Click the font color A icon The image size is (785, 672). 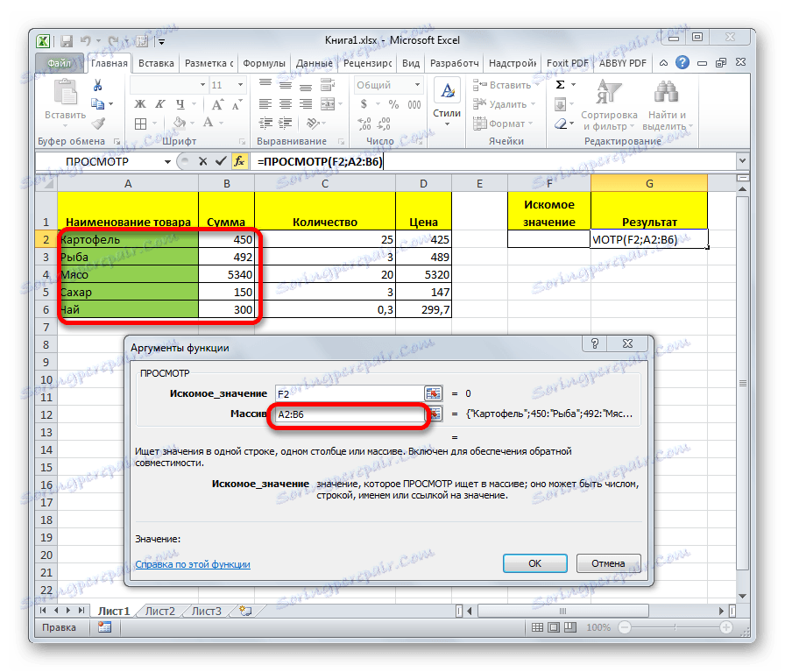click(208, 123)
